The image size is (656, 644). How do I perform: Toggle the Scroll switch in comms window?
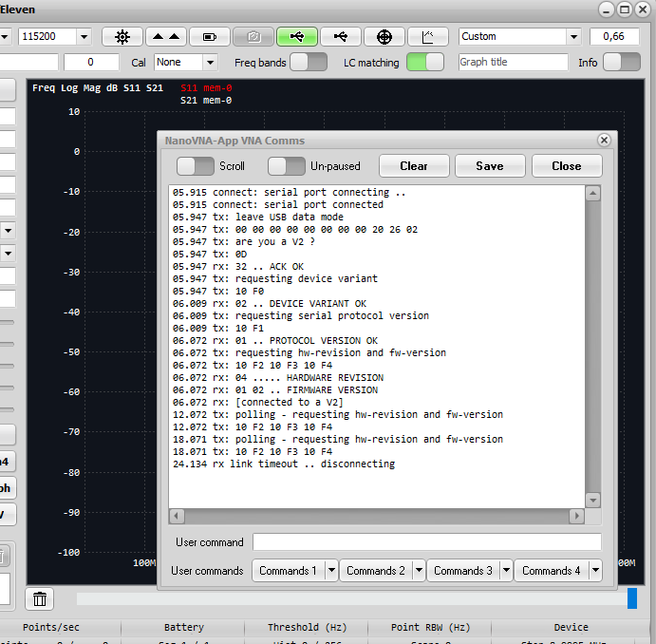click(196, 166)
